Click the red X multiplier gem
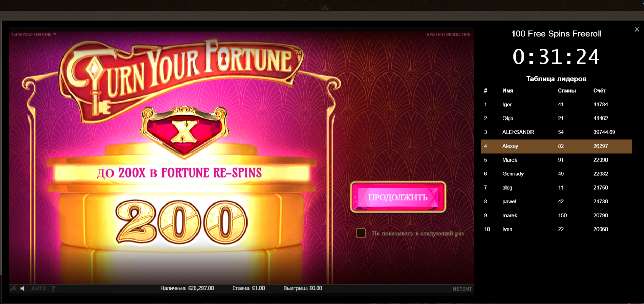The image size is (644, 304). pyautogui.click(x=184, y=132)
